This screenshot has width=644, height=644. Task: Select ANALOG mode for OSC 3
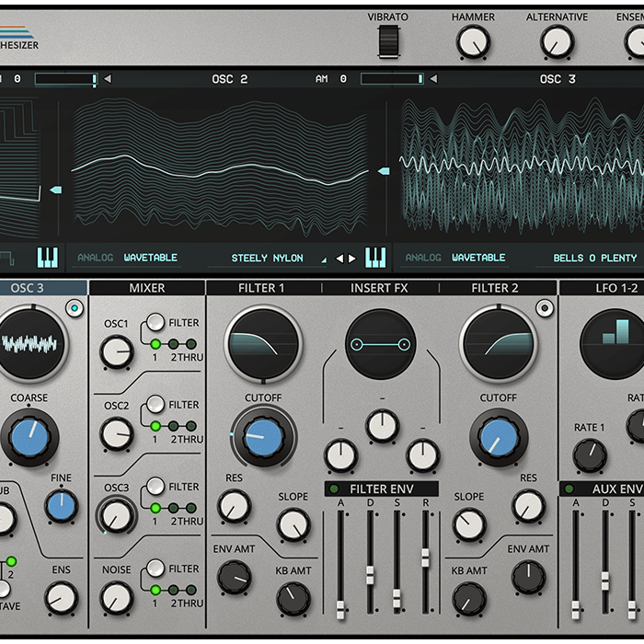pyautogui.click(x=423, y=258)
